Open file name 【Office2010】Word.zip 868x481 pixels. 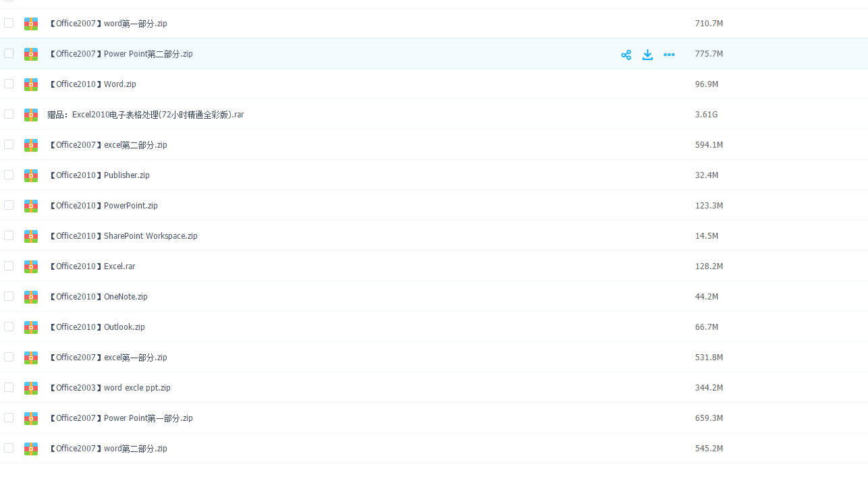tap(92, 84)
